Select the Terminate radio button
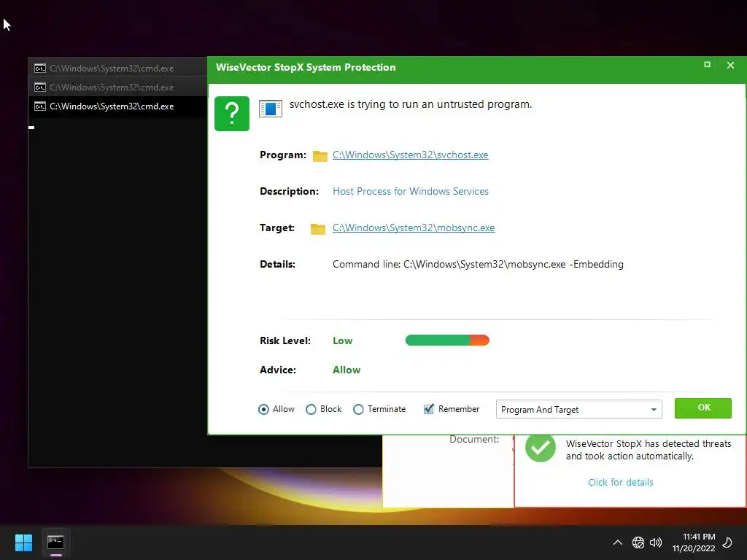 tap(358, 410)
